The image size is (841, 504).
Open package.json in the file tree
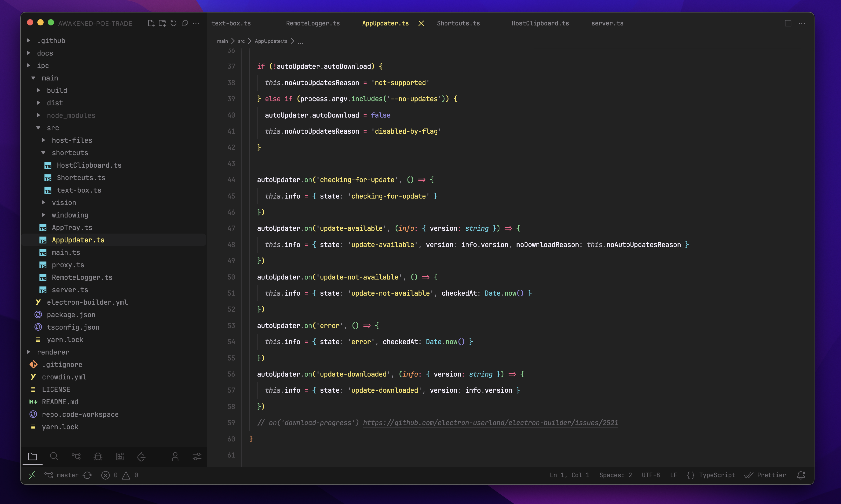(x=71, y=315)
